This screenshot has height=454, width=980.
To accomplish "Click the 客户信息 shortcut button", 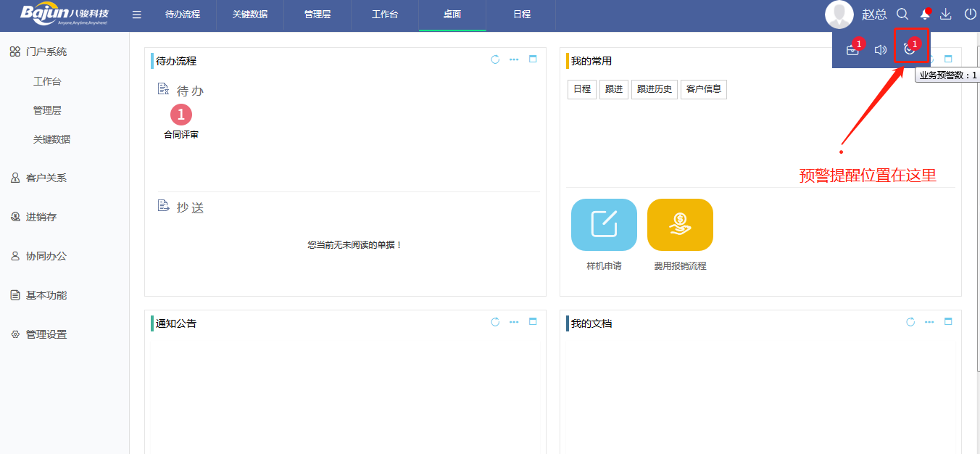I will coord(703,89).
